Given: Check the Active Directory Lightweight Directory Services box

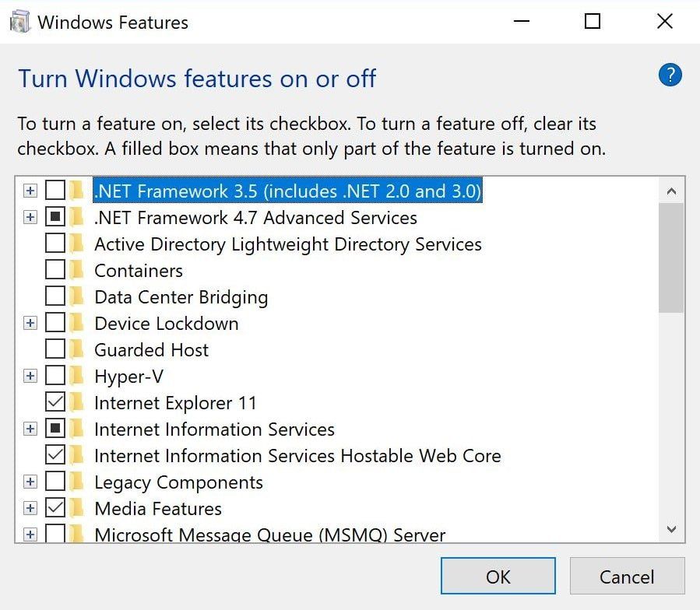Looking at the screenshot, I should (x=55, y=244).
